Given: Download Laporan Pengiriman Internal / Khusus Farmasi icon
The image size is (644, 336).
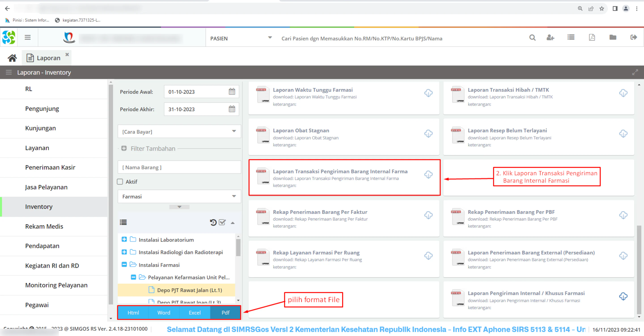Looking at the screenshot, I should pyautogui.click(x=623, y=296).
